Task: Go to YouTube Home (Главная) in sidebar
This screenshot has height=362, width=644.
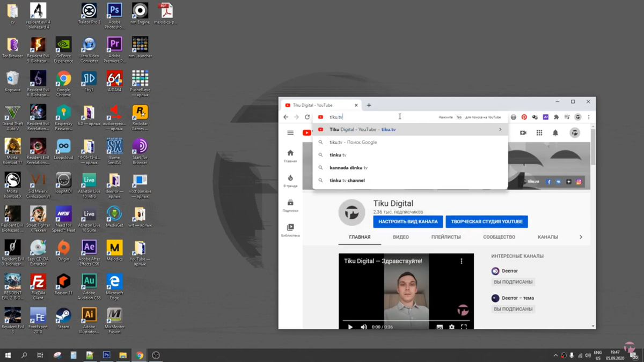Action: [x=290, y=156]
